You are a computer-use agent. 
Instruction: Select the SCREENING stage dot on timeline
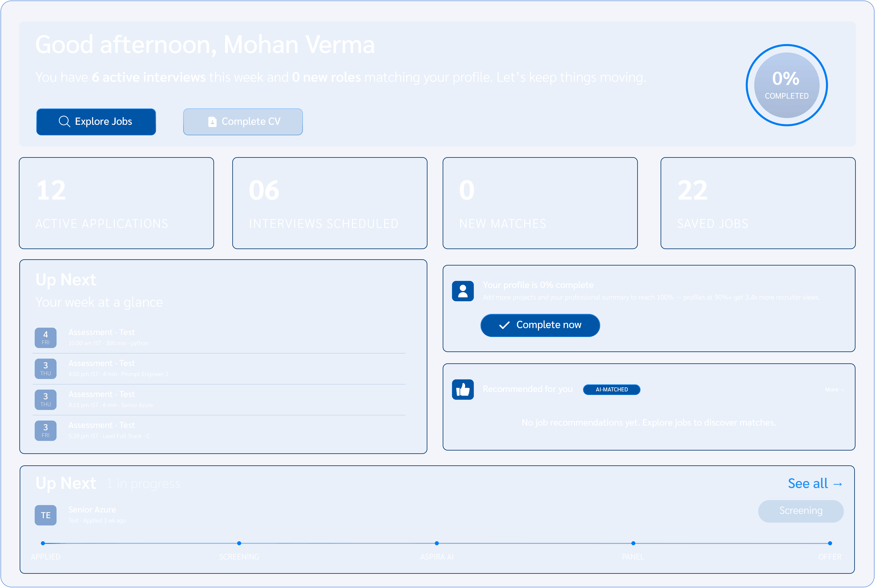(239, 543)
